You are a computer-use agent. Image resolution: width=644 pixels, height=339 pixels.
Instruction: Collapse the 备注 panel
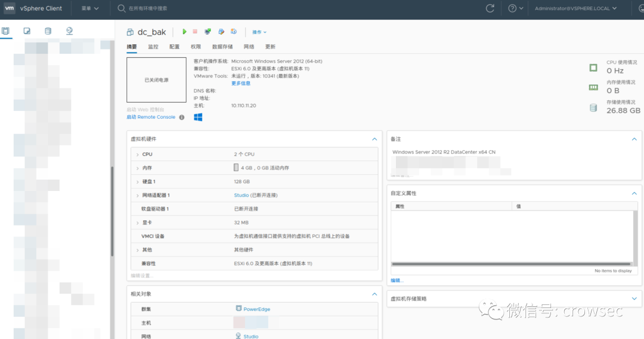(x=634, y=139)
